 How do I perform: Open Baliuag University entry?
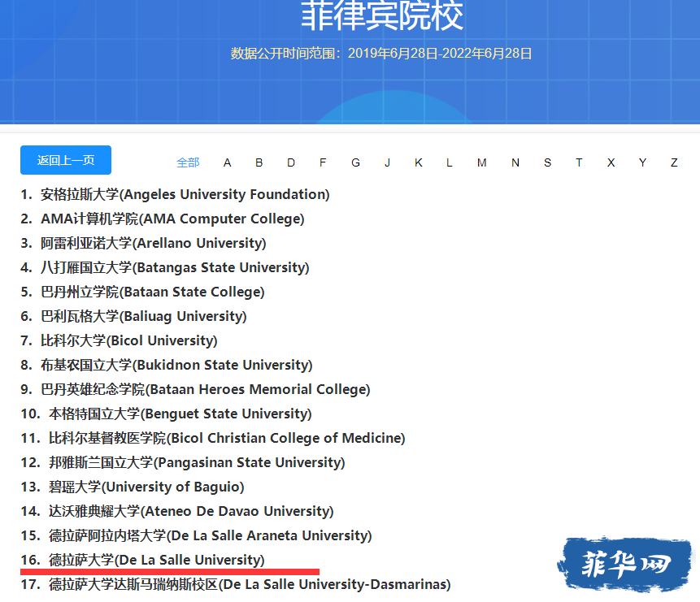click(x=143, y=316)
